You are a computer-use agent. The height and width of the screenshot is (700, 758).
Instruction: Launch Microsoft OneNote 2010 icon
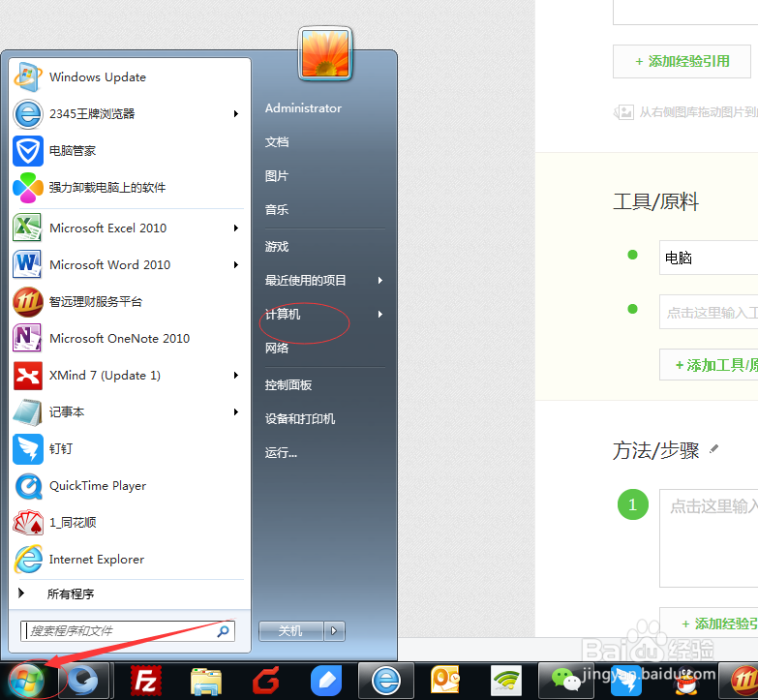[27, 339]
